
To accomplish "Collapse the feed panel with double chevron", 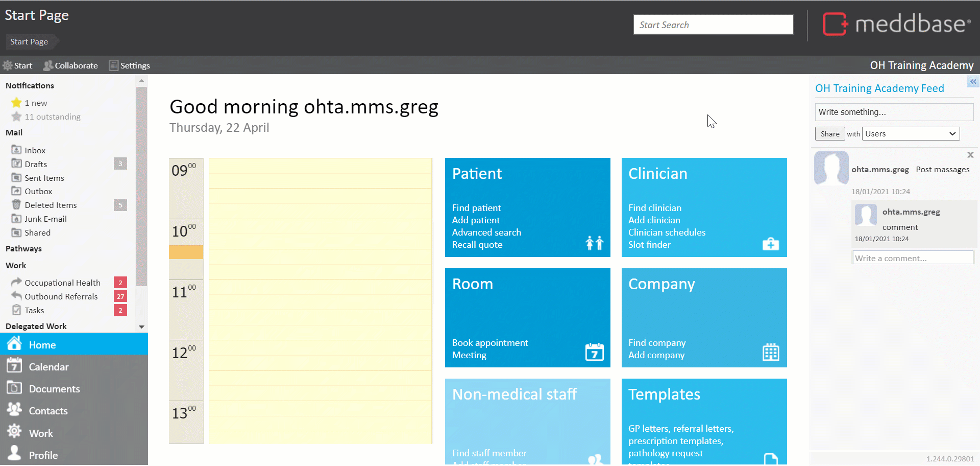I will pyautogui.click(x=973, y=82).
